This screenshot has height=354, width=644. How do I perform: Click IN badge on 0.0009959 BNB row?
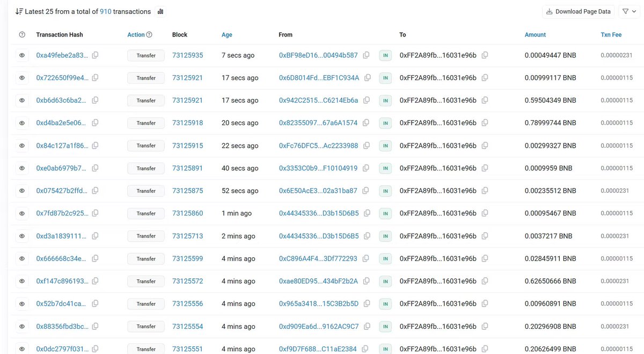coord(385,168)
